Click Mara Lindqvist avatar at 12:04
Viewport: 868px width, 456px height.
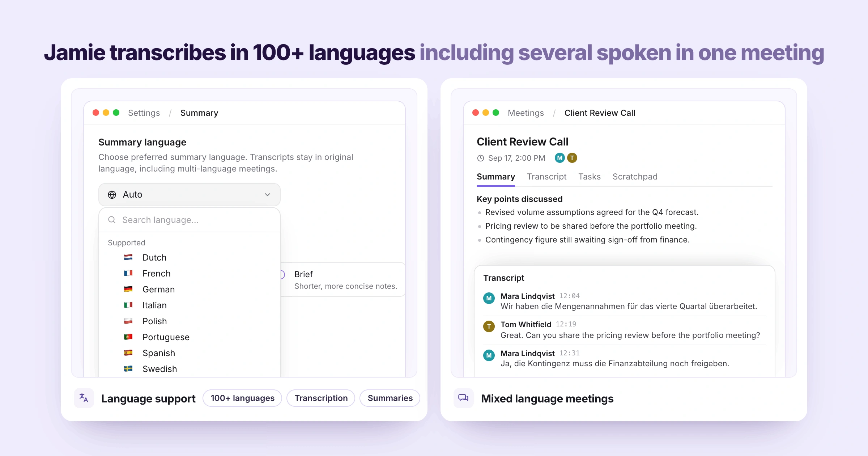[x=489, y=298]
